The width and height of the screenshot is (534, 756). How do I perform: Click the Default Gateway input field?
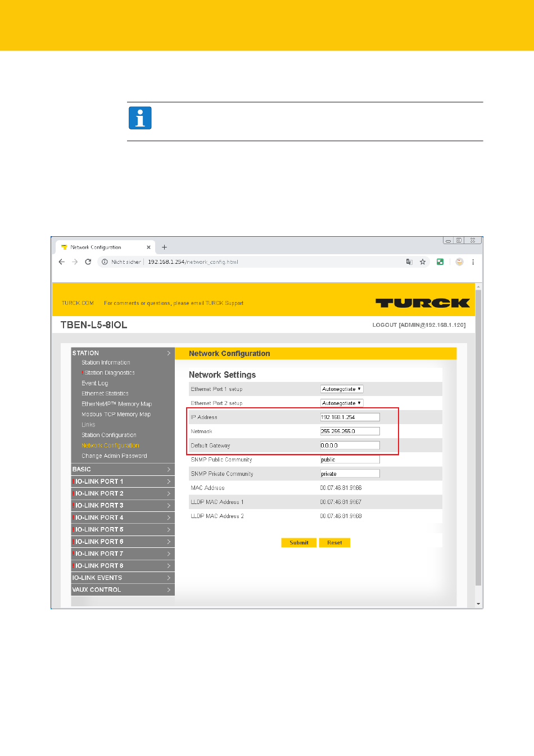coord(350,445)
